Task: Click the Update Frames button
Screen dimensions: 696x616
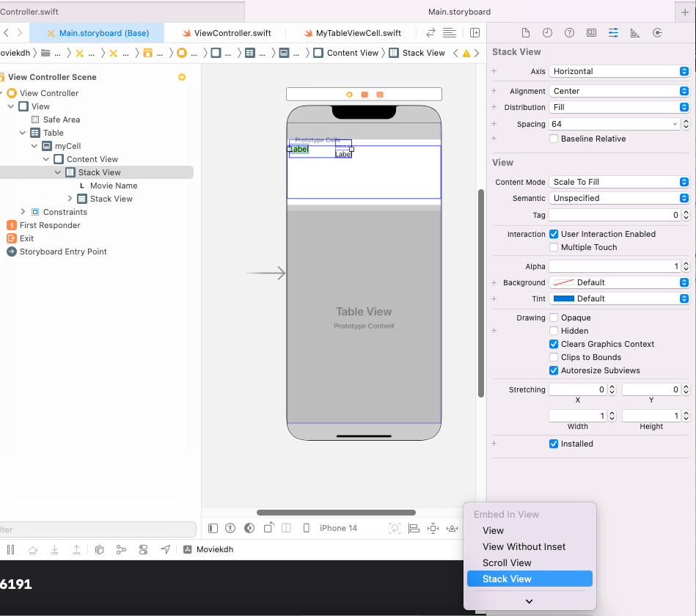Action: pyautogui.click(x=395, y=528)
